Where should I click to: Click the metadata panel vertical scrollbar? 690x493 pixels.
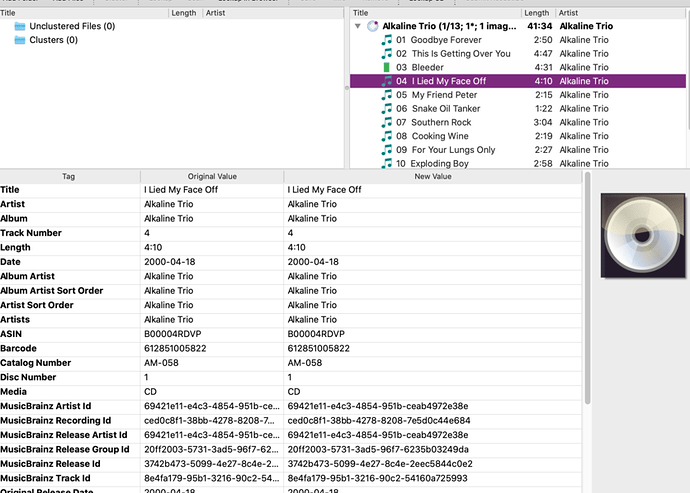(x=587, y=288)
